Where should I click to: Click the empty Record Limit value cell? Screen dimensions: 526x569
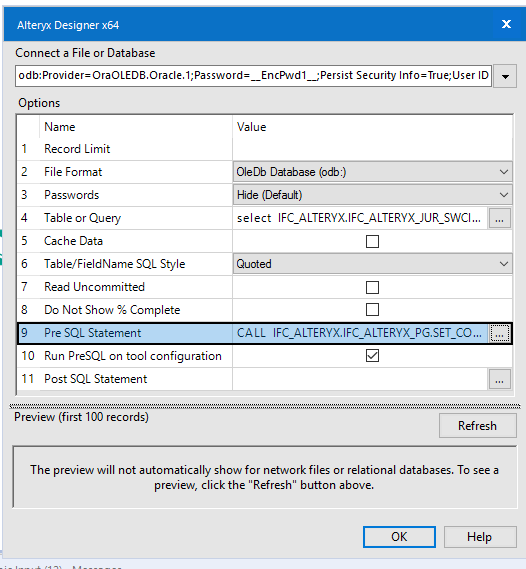click(x=372, y=149)
